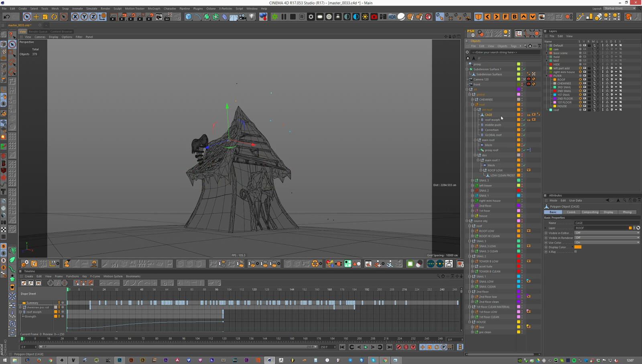This screenshot has width=642, height=364.
Task: Click Render View clapperboard icon
Action: click(113, 17)
